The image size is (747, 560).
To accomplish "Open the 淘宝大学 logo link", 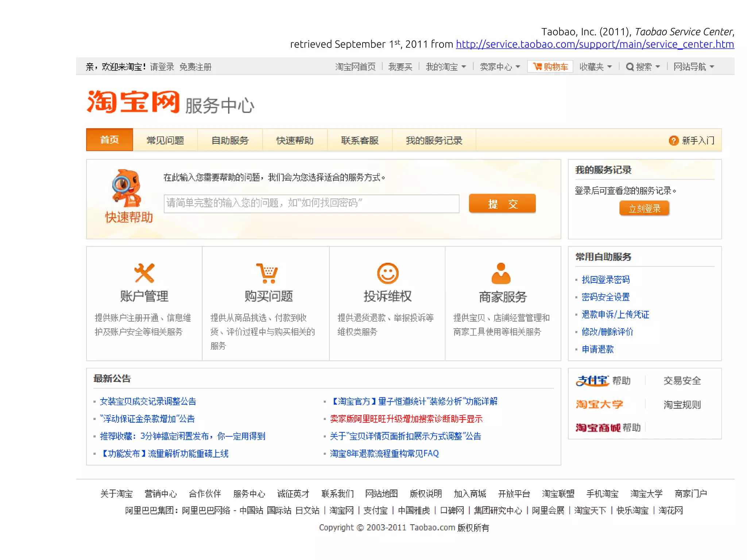I will point(599,404).
